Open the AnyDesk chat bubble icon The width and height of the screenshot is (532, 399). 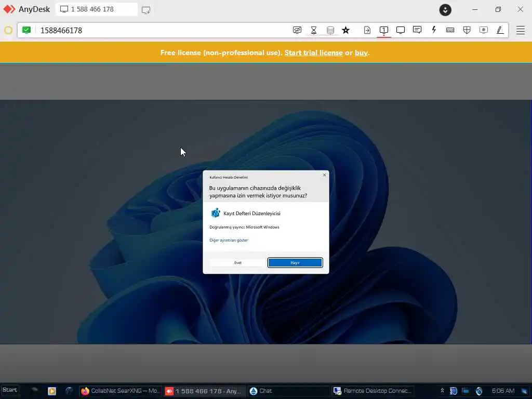[417, 30]
